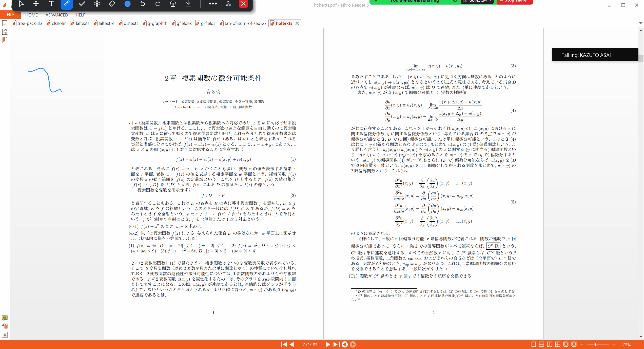644x349 pixels.
Task: Enable two-page side-by-side view
Action: (550, 344)
